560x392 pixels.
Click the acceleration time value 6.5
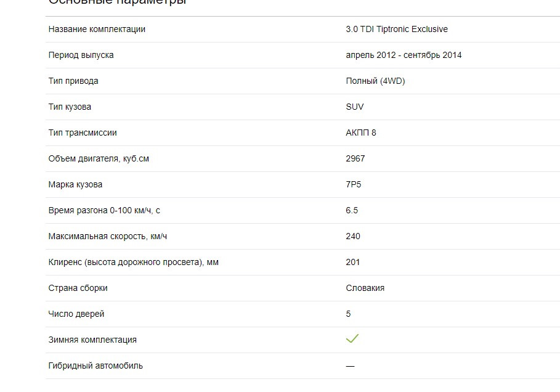(x=352, y=210)
